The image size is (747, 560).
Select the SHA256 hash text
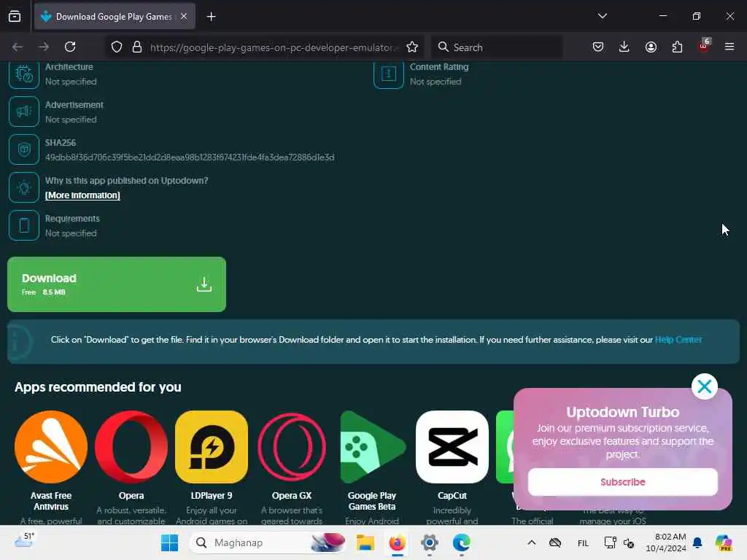coord(190,157)
